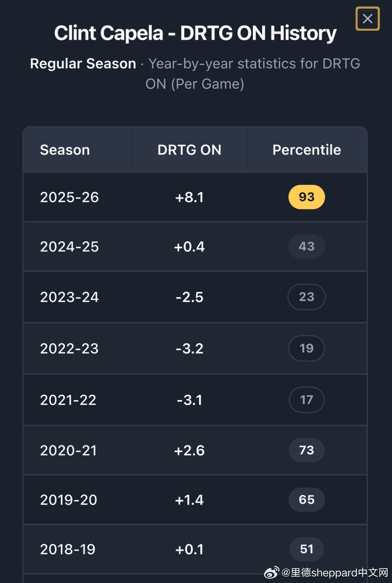Click the Clint Capela DRTG ON History title

(195, 33)
